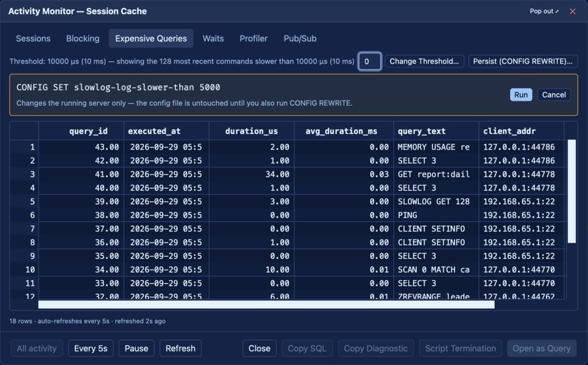
Task: Click the Change Threshold... button
Action: pyautogui.click(x=424, y=61)
